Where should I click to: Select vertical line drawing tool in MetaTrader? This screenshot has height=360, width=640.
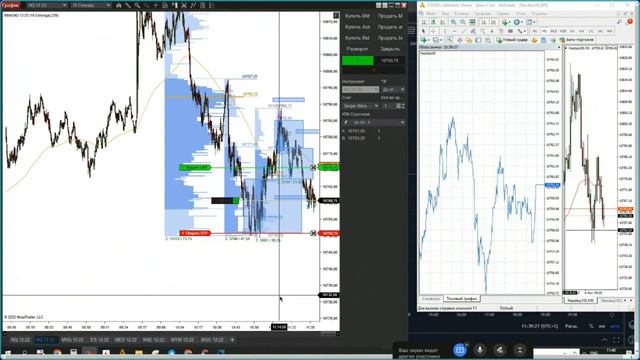(x=445, y=31)
